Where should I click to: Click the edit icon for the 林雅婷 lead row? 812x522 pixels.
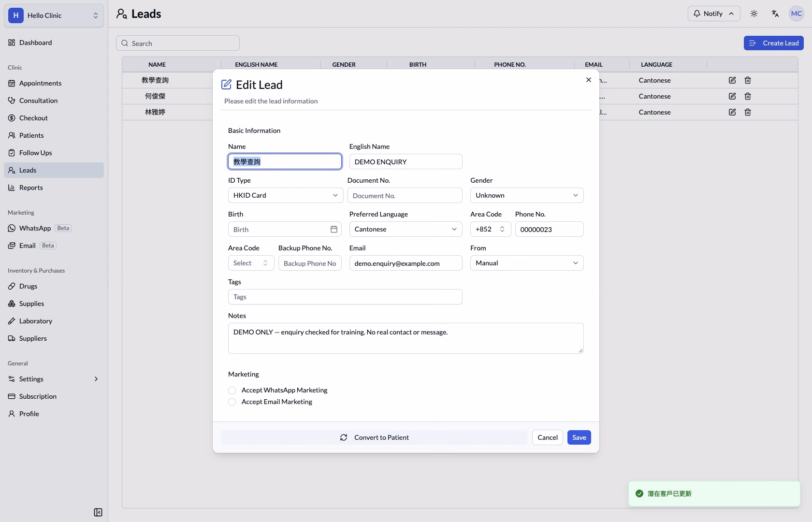point(732,112)
